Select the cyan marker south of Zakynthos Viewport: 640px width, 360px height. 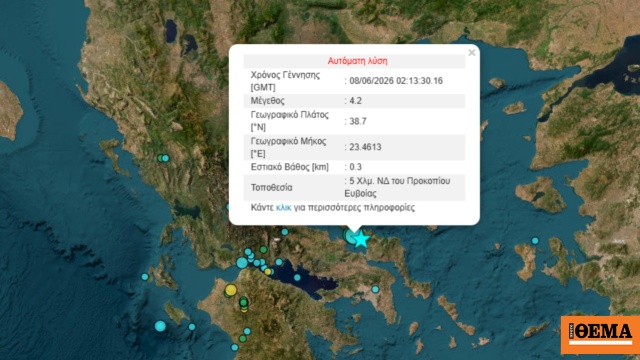pos(192,327)
